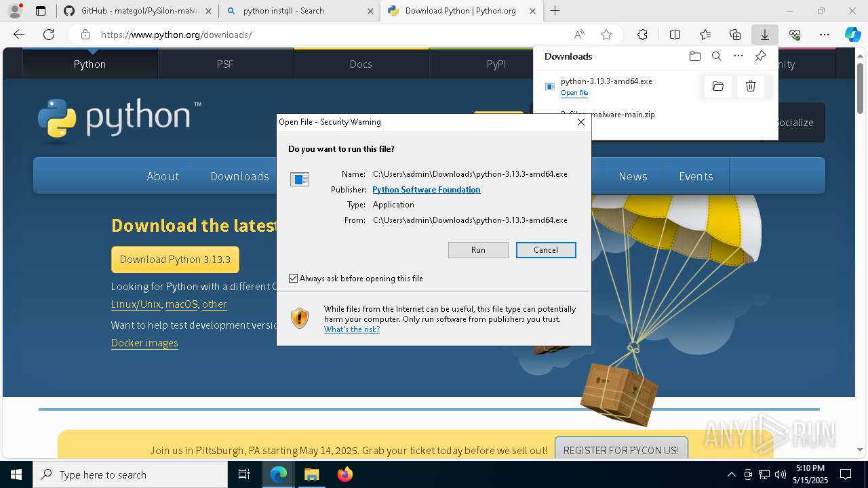Viewport: 868px width, 488px height.
Task: Open File Explorer from taskbar
Action: pos(311,474)
